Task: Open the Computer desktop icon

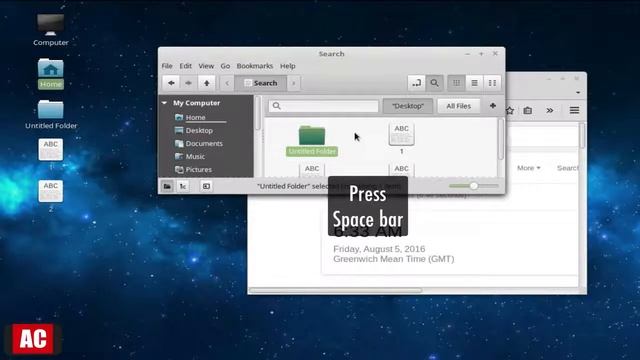Action: coord(51,30)
